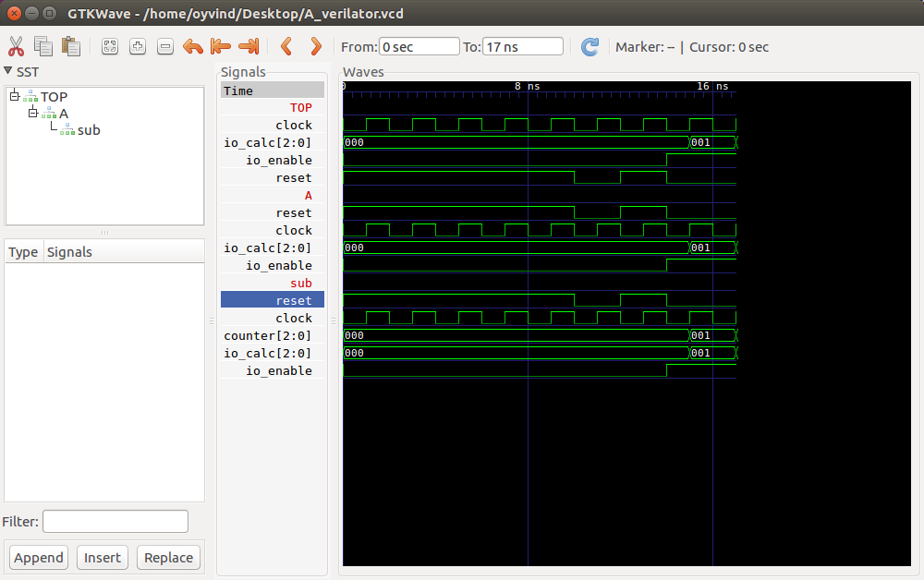Click the Replace button
Viewport: 924px width, 580px height.
168,558
